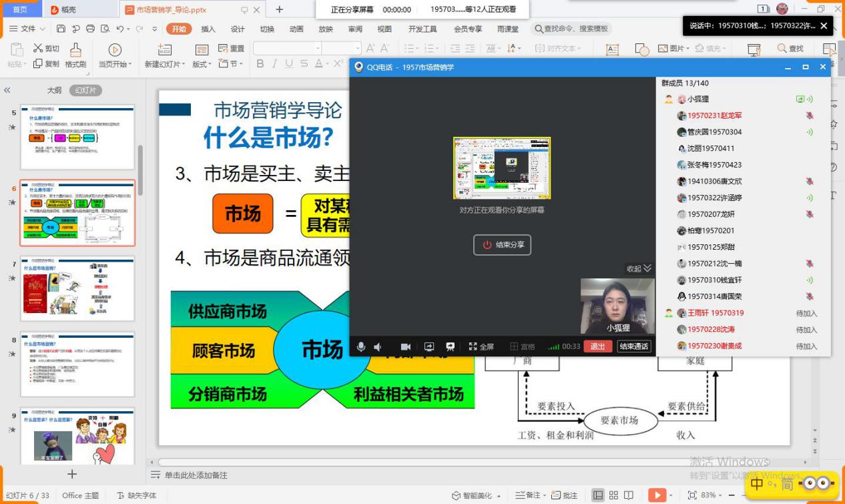Collapse video panel with 收起 chevron
This screenshot has width=845, height=504.
click(x=647, y=268)
